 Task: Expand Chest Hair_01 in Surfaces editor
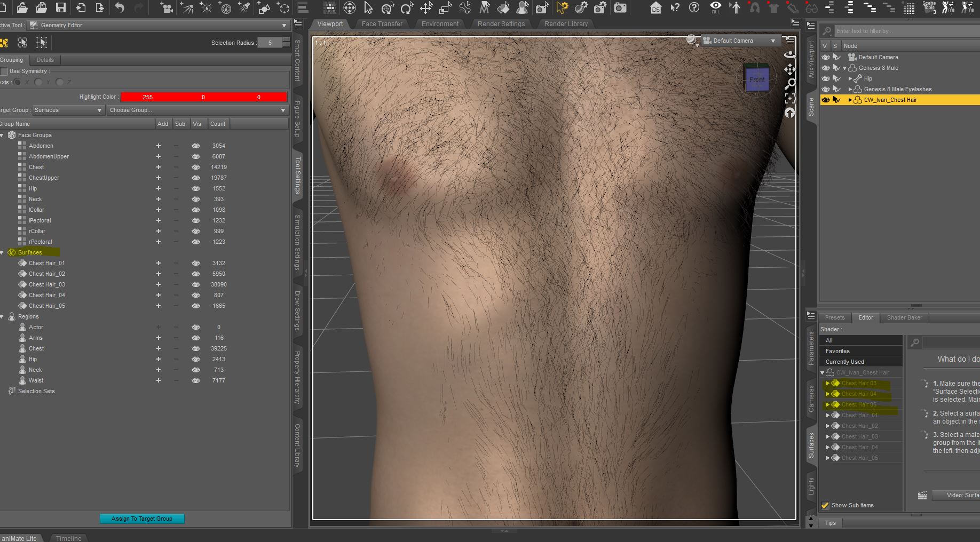point(828,415)
